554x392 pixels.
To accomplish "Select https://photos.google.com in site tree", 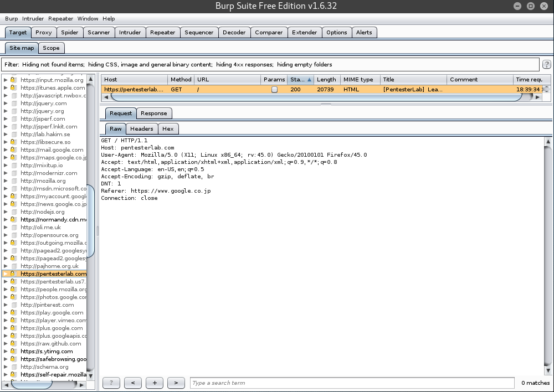I will [x=53, y=297].
